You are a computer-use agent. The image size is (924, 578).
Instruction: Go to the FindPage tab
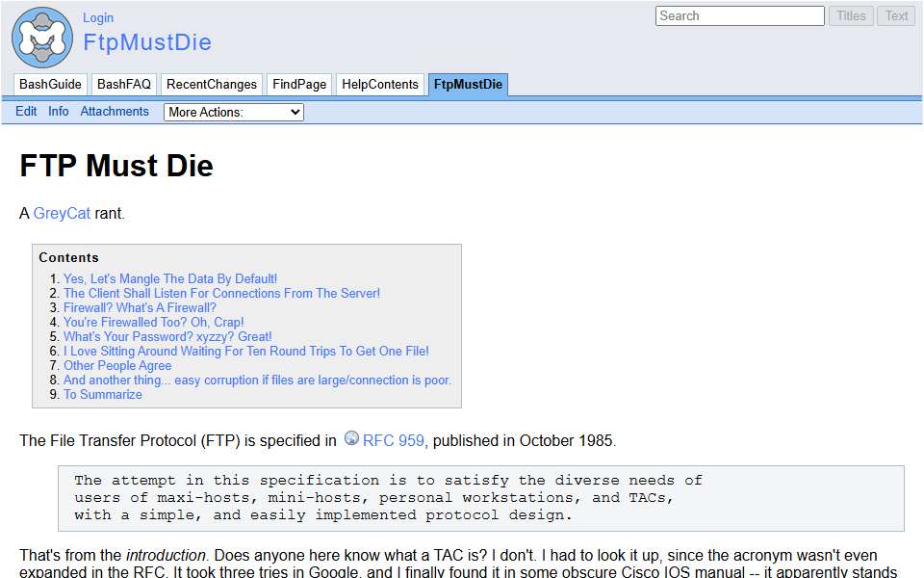[299, 85]
